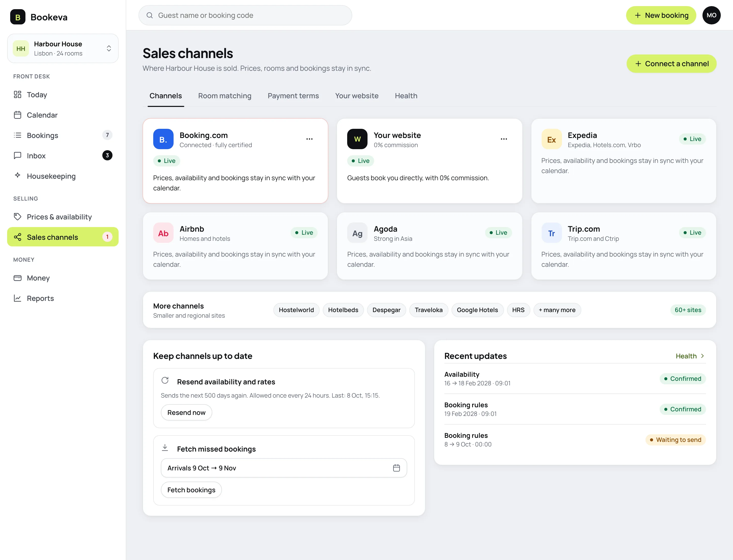Click the Reports chart icon

point(18,298)
